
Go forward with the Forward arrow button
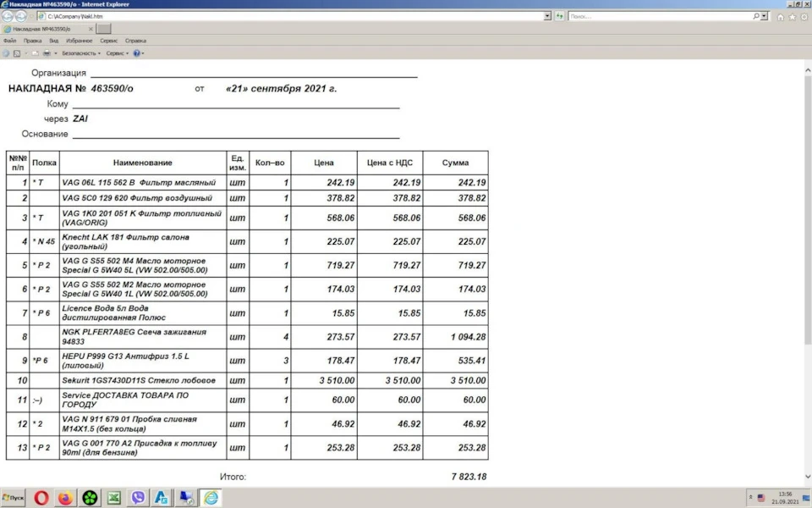pyautogui.click(x=21, y=16)
